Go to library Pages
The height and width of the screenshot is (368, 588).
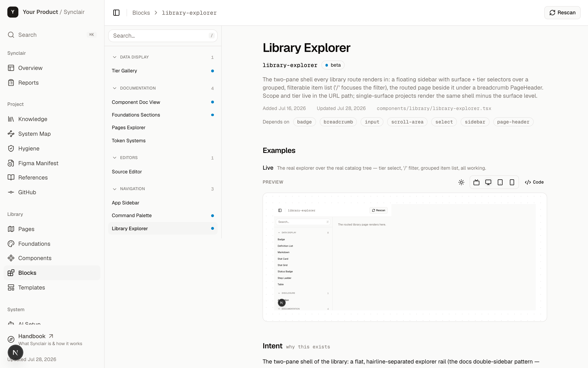[x=52, y=229]
